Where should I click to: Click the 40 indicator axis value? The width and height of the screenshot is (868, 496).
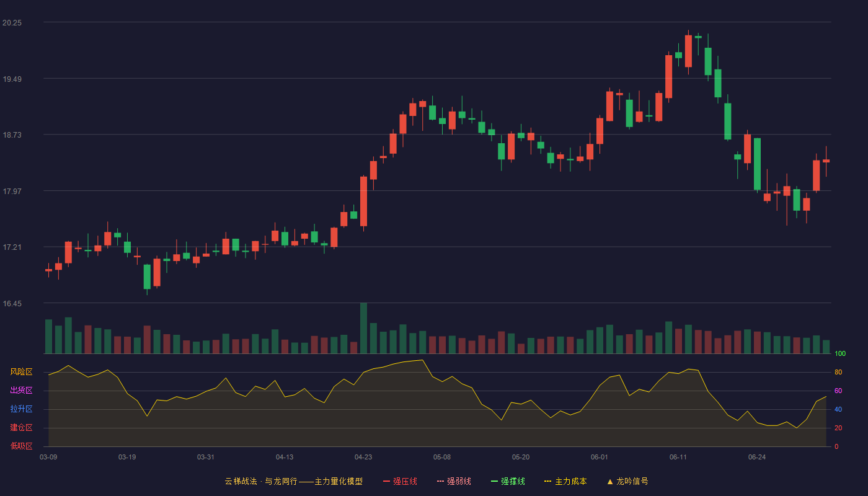838,409
